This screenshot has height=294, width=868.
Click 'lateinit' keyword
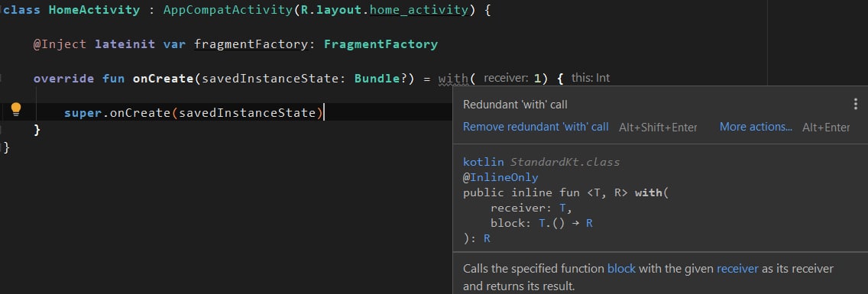click(125, 44)
